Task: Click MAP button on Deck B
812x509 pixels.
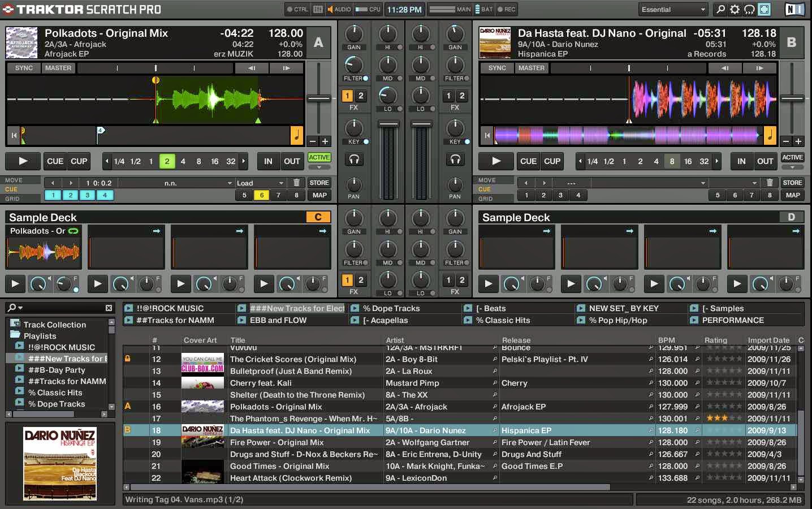Action: (793, 195)
